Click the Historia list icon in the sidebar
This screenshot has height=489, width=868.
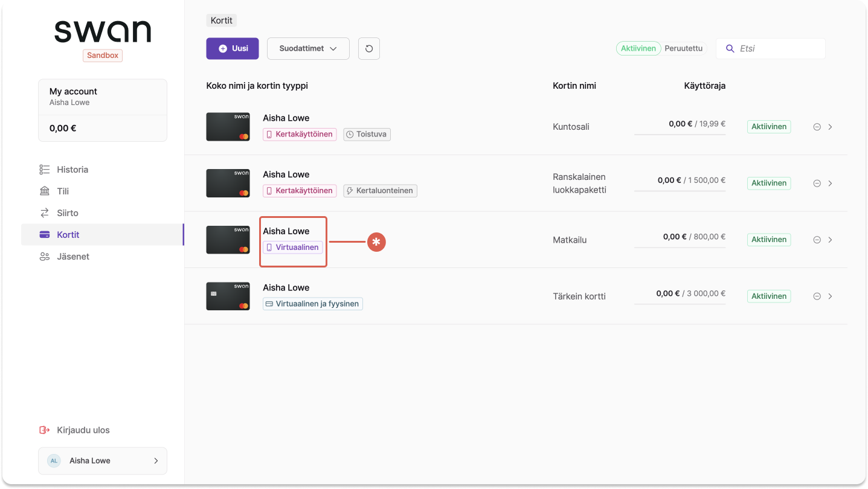pyautogui.click(x=45, y=170)
